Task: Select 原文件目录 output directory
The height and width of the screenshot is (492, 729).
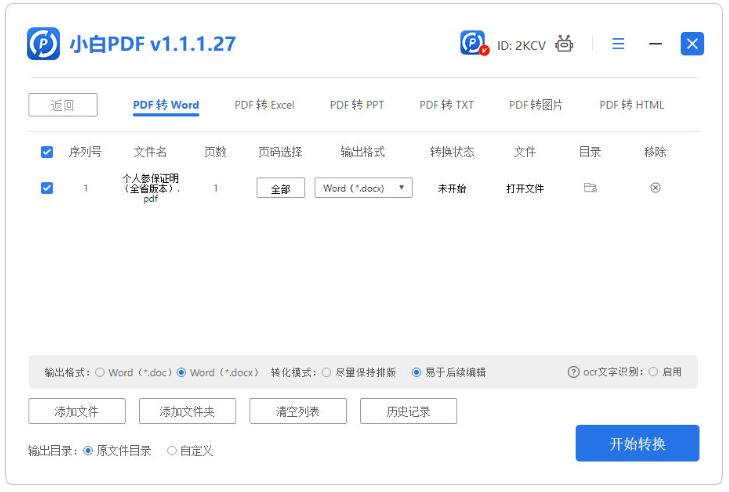Action: click(x=88, y=451)
